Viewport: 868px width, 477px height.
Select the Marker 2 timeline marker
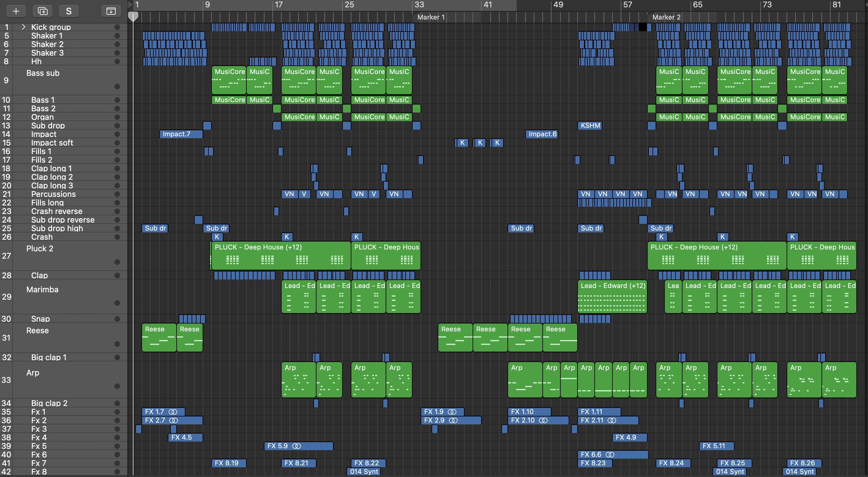point(666,17)
